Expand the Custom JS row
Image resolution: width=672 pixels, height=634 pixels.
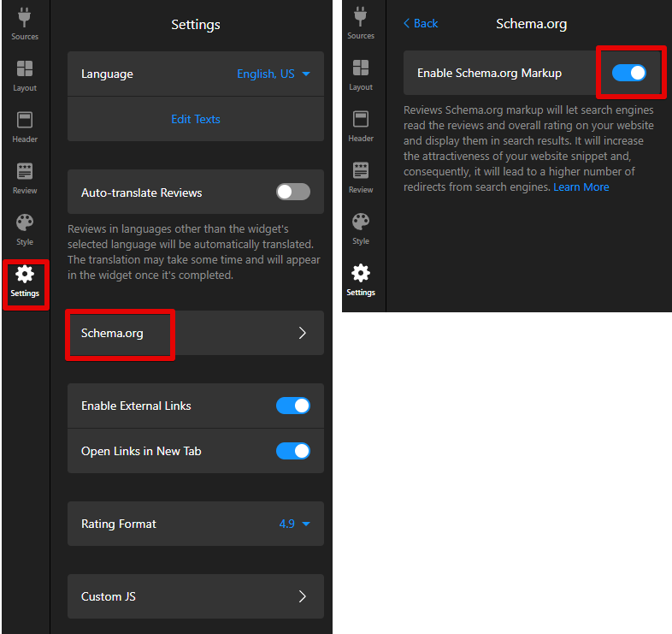195,596
